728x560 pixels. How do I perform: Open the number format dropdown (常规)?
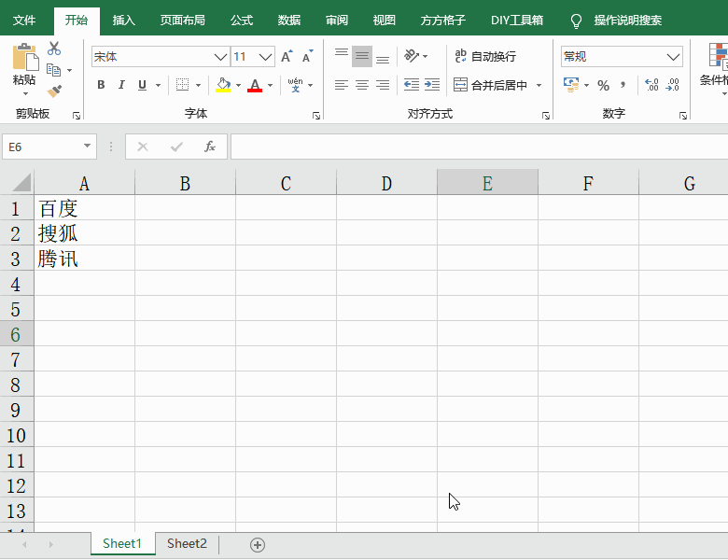674,57
